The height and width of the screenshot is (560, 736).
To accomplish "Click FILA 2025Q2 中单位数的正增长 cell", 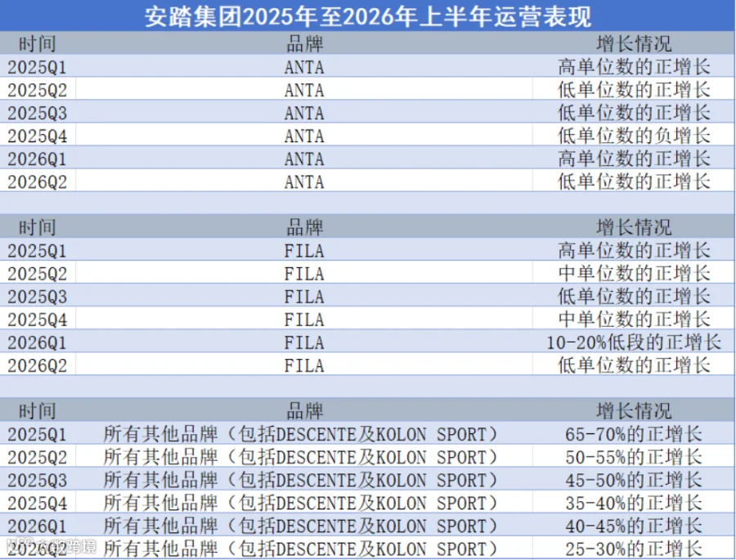I will click(634, 274).
